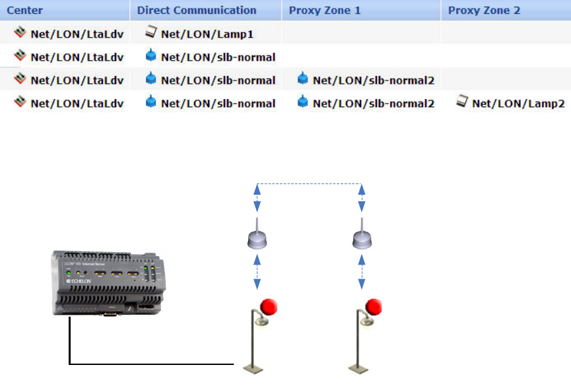The width and height of the screenshot is (571, 392).
Task: Click the i.LON 100 Internet Server image
Action: coord(108,283)
